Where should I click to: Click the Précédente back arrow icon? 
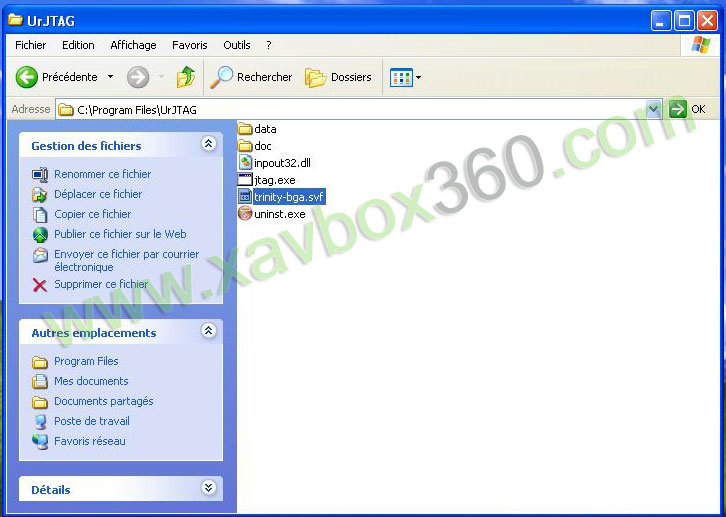[26, 77]
